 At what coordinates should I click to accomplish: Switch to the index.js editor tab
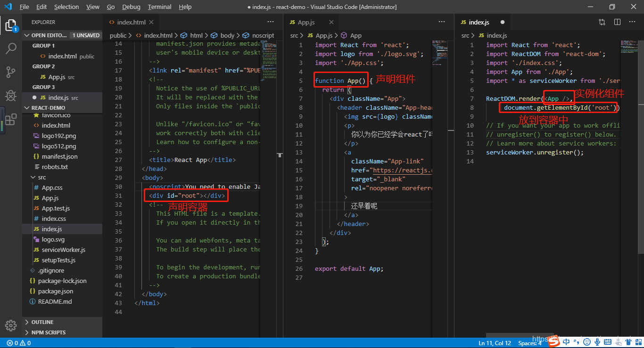[482, 22]
